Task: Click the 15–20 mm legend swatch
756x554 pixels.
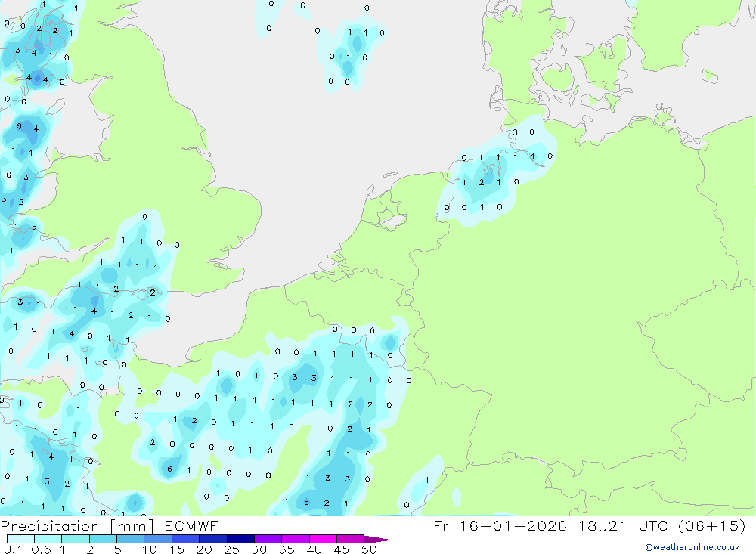Action: (x=185, y=539)
